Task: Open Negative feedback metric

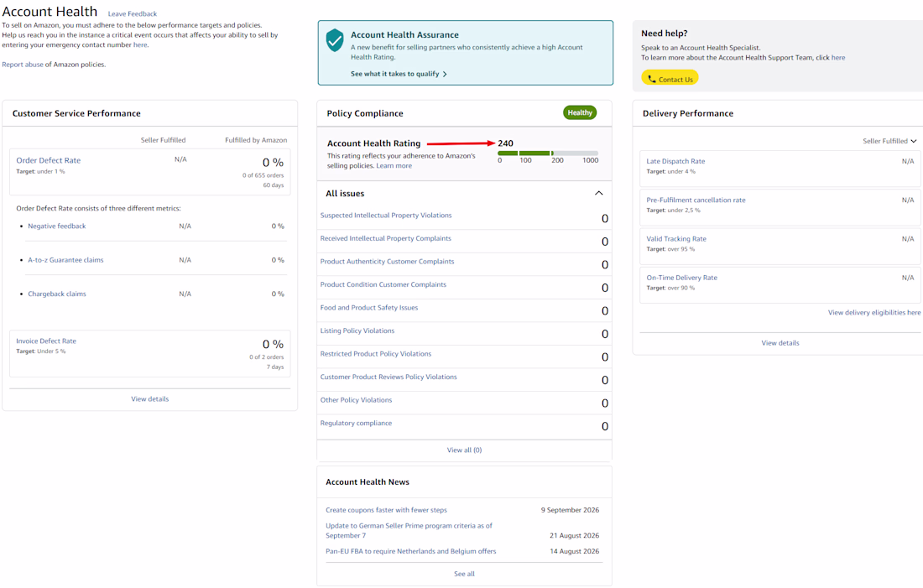Action: point(56,226)
